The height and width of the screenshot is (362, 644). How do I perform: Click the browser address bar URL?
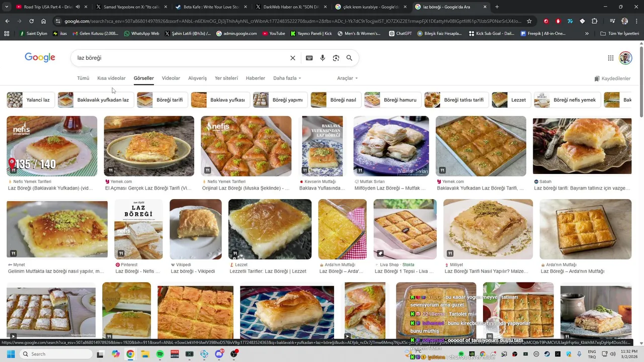coord(292,21)
